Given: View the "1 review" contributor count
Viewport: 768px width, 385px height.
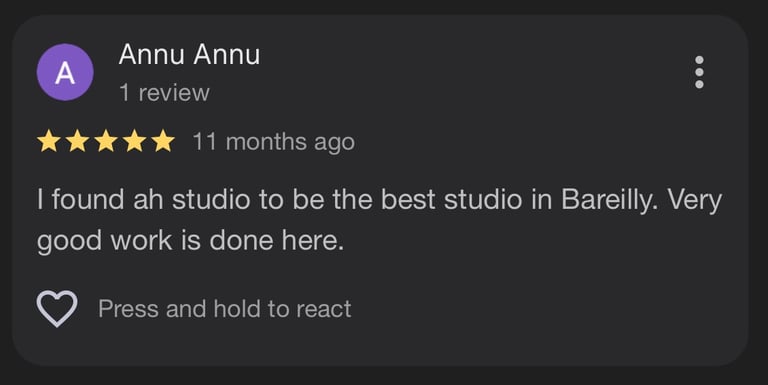Looking at the screenshot, I should pyautogui.click(x=165, y=93).
